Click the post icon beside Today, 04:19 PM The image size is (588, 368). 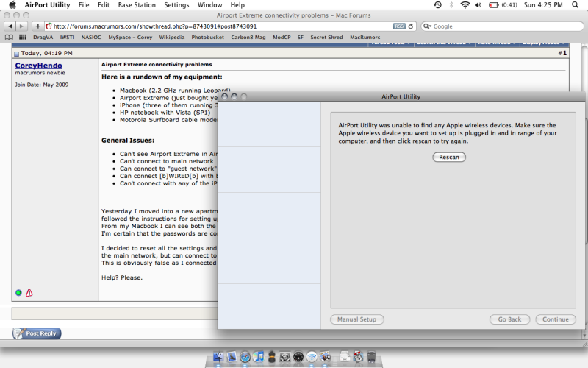[x=16, y=54]
